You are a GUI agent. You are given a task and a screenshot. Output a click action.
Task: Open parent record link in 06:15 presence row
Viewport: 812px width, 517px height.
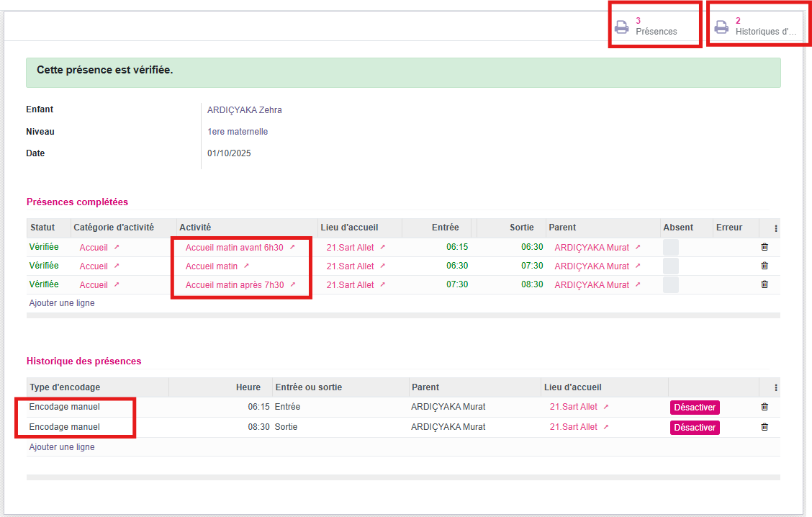[x=637, y=247]
